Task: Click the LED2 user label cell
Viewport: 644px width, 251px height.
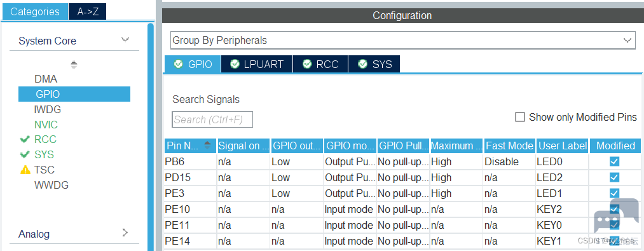Action: coord(563,177)
